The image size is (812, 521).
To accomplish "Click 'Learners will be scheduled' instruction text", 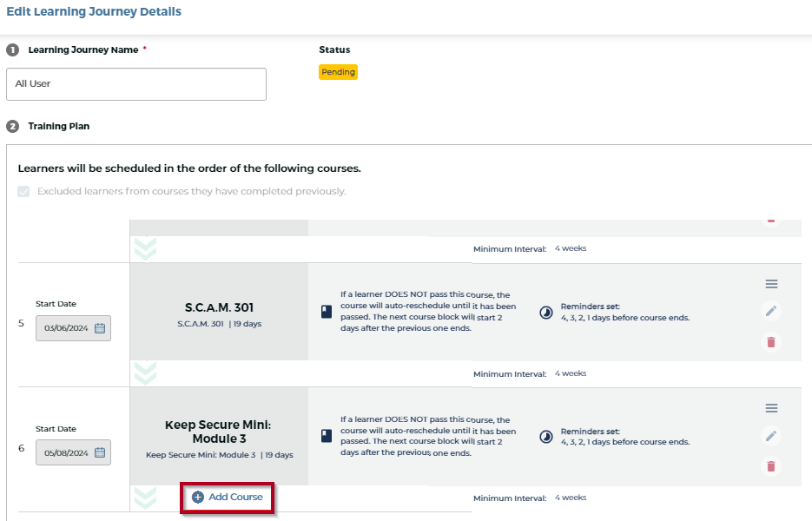I will (189, 168).
